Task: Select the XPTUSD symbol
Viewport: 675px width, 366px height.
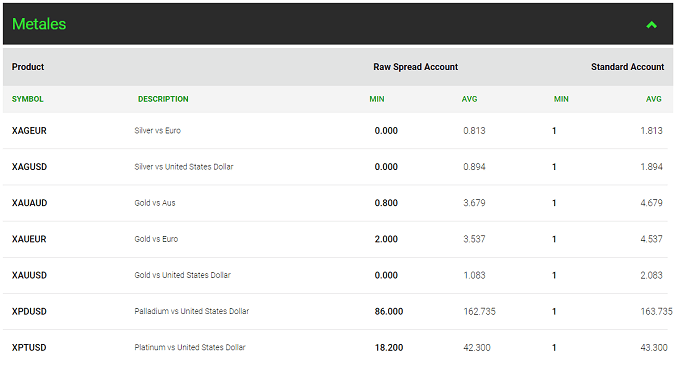Action: click(x=29, y=347)
